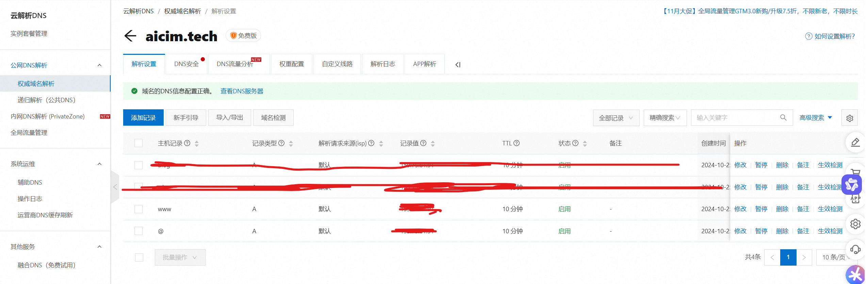Open the 查看DNS服务器 link
The image size is (868, 284).
242,91
